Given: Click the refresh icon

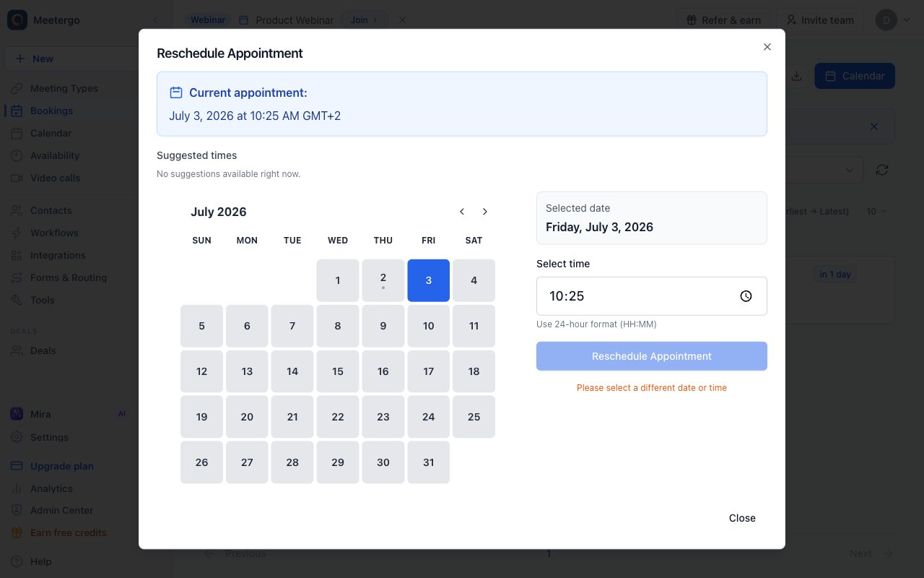Looking at the screenshot, I should pyautogui.click(x=882, y=170).
